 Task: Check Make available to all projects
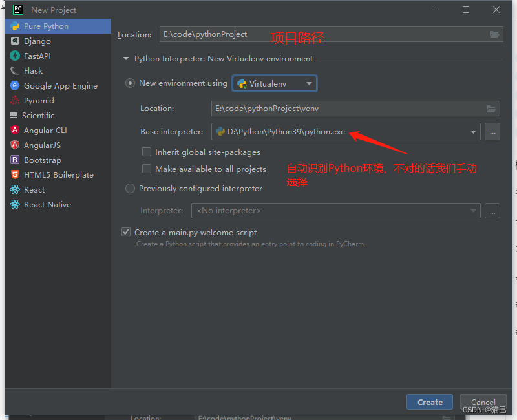pyautogui.click(x=147, y=169)
